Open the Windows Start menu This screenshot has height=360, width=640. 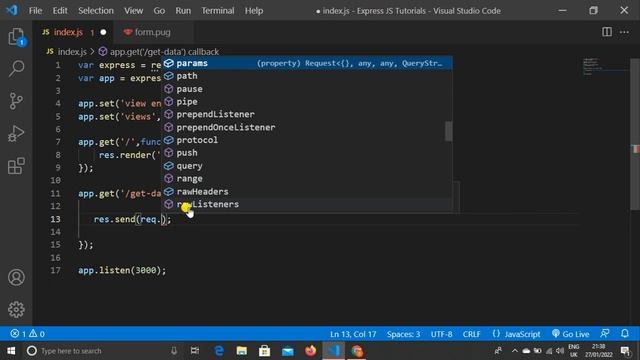11,351
